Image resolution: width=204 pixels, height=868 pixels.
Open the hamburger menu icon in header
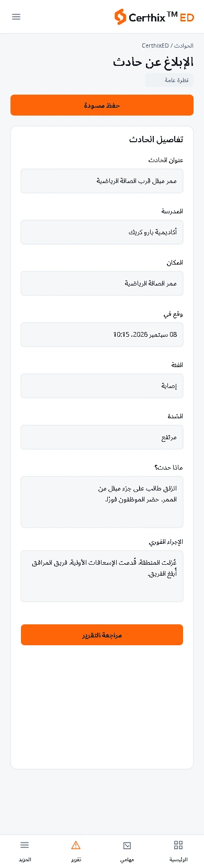click(x=16, y=17)
